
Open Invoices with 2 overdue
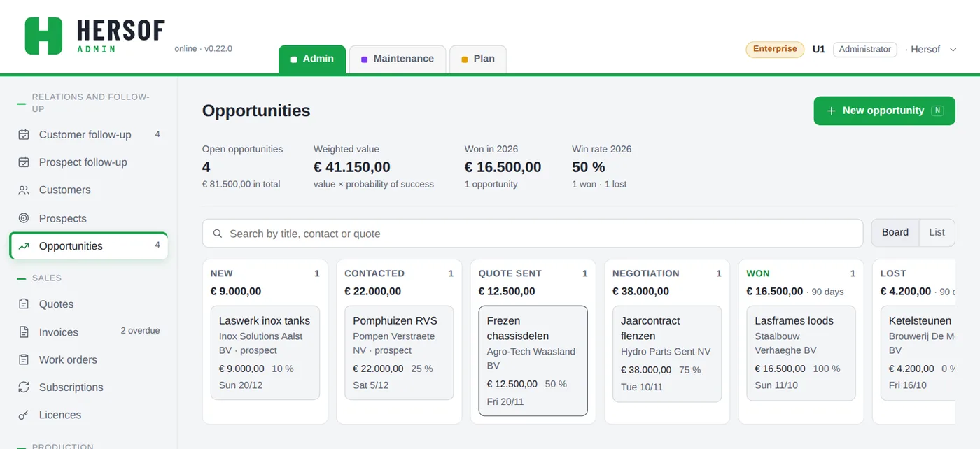pyautogui.click(x=88, y=332)
